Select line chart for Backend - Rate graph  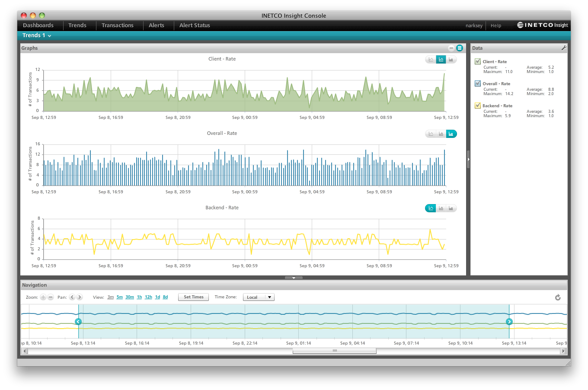431,208
